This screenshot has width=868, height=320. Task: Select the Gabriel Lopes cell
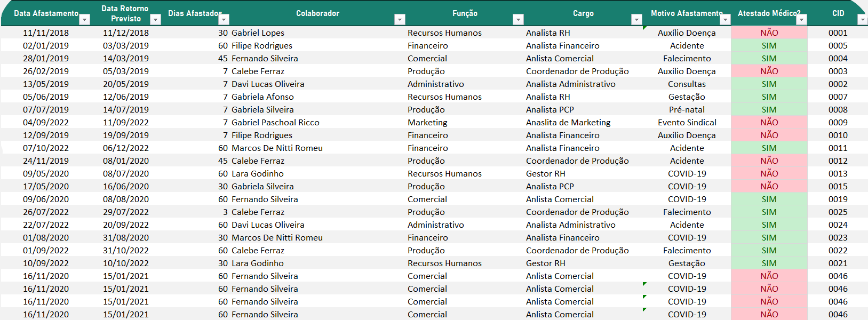click(258, 33)
